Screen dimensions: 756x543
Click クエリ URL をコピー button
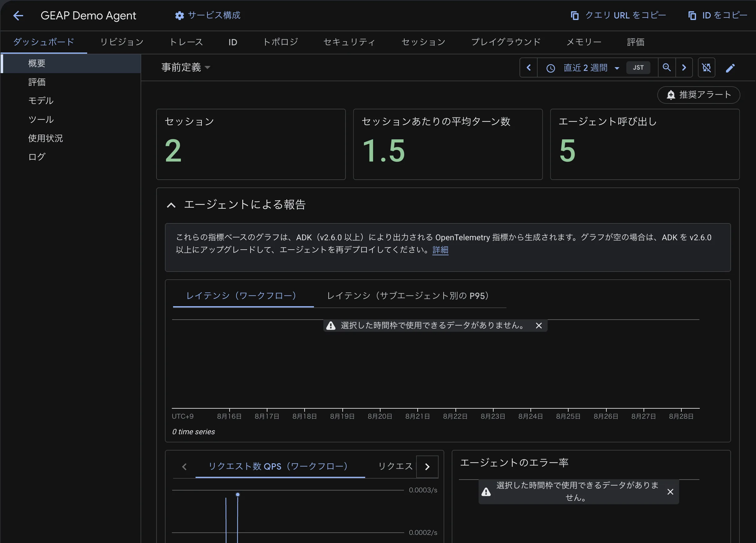pos(618,15)
